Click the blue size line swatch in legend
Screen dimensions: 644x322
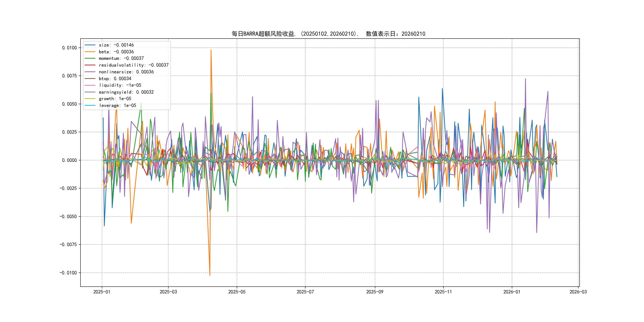click(x=90, y=45)
